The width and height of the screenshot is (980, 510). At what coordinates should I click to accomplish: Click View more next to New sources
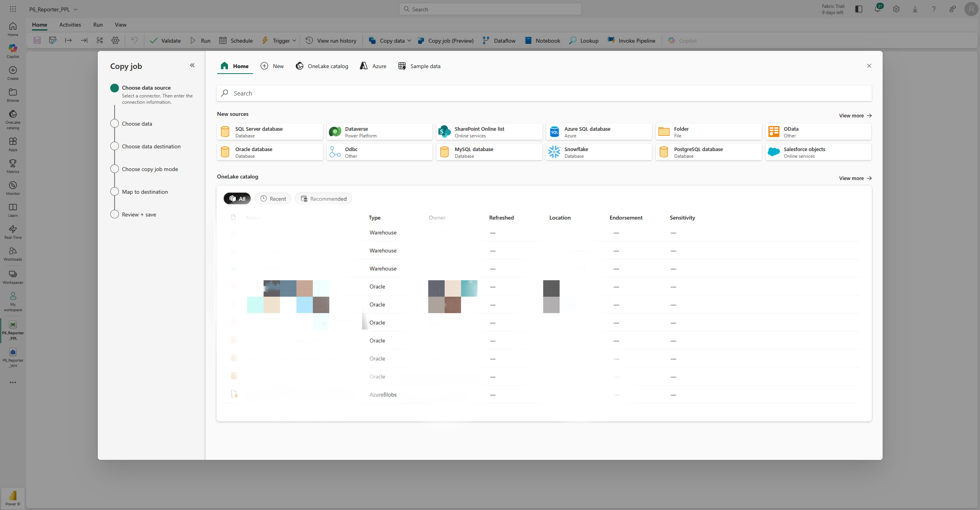pyautogui.click(x=854, y=115)
